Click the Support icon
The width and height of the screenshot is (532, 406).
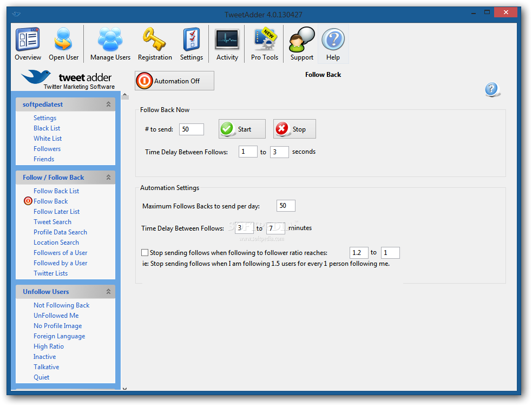point(301,44)
